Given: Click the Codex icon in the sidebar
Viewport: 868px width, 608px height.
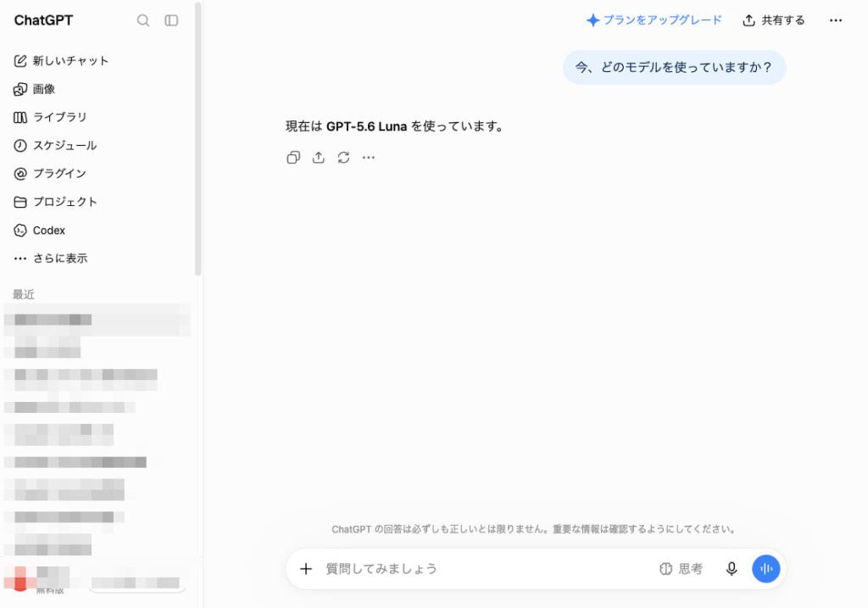Looking at the screenshot, I should click(x=20, y=231).
